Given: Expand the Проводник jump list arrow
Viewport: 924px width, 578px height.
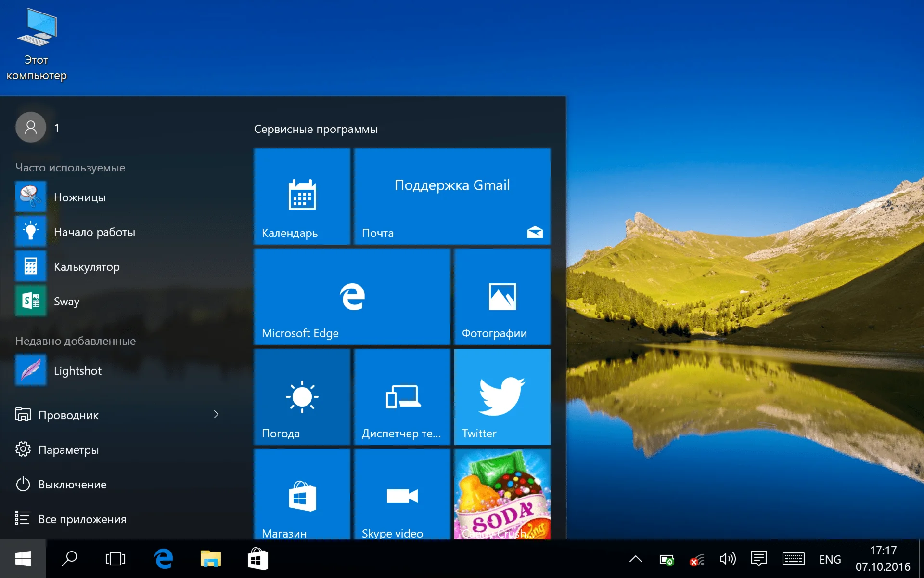Looking at the screenshot, I should [x=216, y=415].
